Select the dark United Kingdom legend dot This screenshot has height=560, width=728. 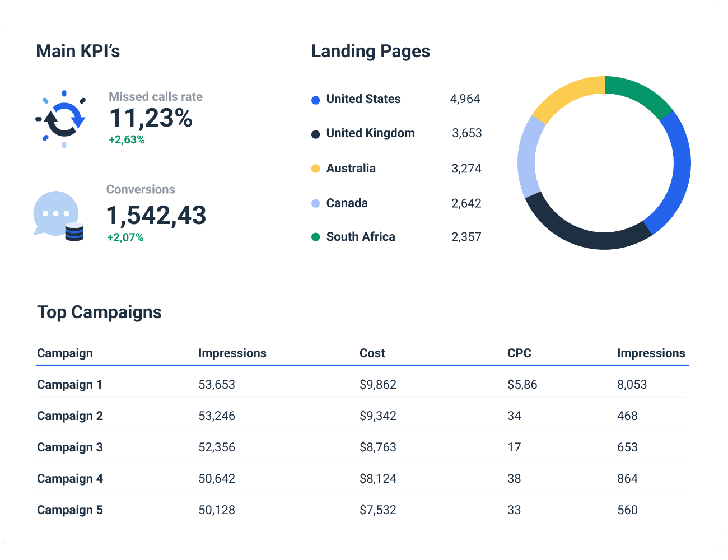pos(315,133)
